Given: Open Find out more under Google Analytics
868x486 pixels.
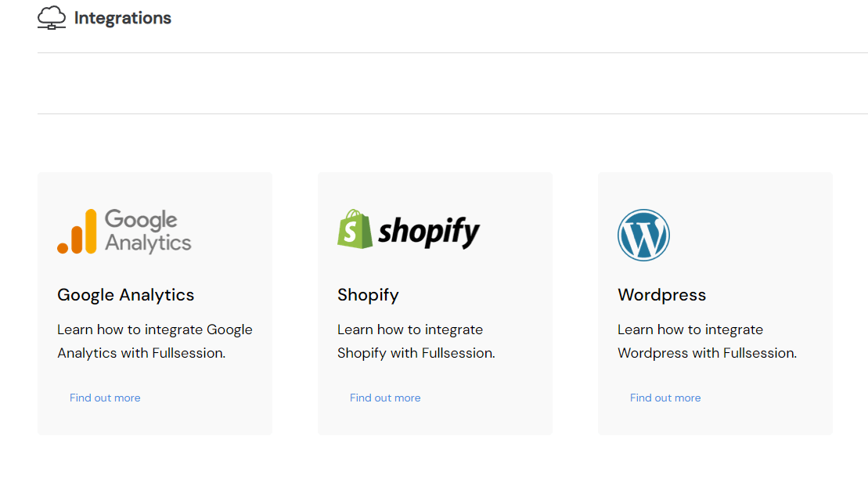Looking at the screenshot, I should tap(105, 398).
